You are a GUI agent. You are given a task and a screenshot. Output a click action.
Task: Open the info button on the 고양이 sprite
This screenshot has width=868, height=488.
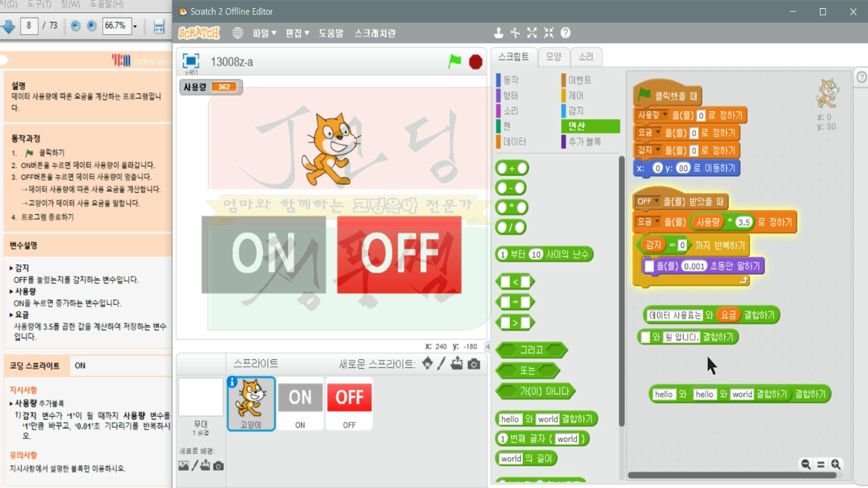[x=233, y=382]
